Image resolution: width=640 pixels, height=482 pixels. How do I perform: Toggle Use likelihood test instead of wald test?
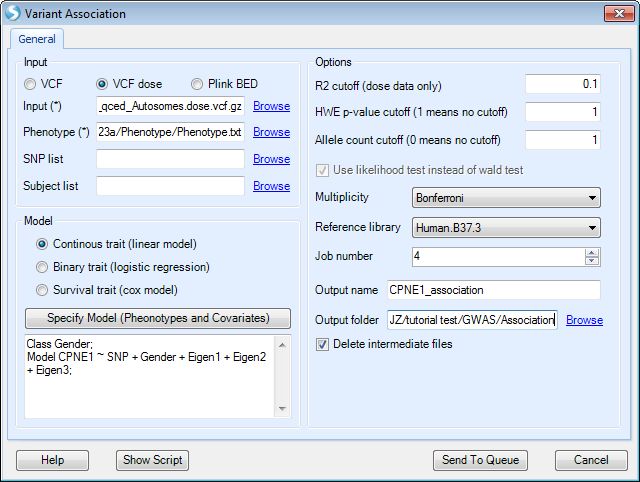[x=322, y=170]
